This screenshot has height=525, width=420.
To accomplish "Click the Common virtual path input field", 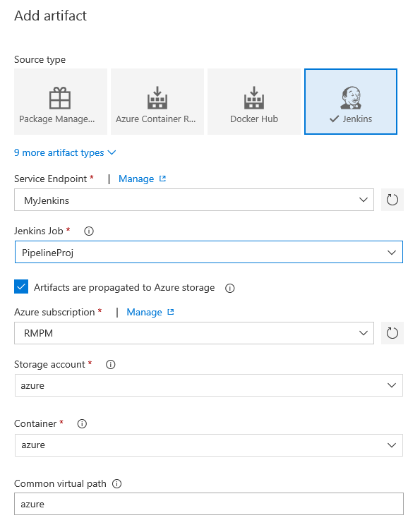I will (209, 504).
